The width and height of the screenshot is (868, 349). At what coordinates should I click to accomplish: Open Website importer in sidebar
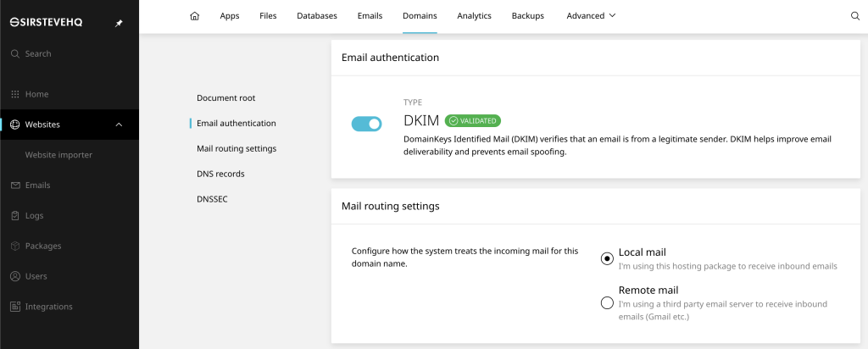click(x=58, y=155)
